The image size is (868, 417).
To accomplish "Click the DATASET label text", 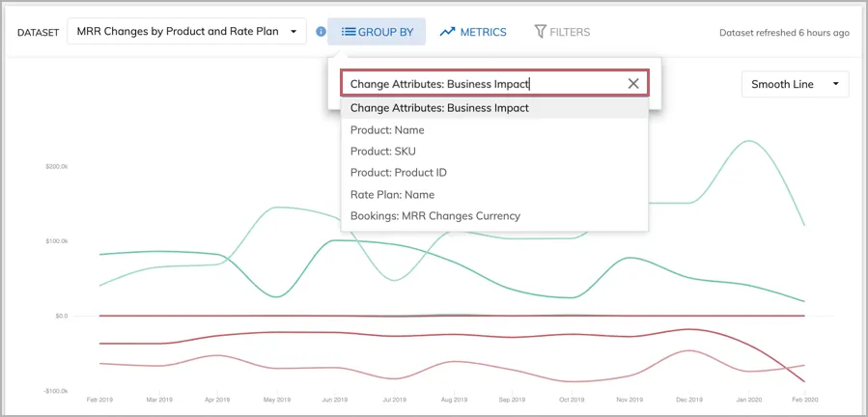I will pyautogui.click(x=39, y=33).
